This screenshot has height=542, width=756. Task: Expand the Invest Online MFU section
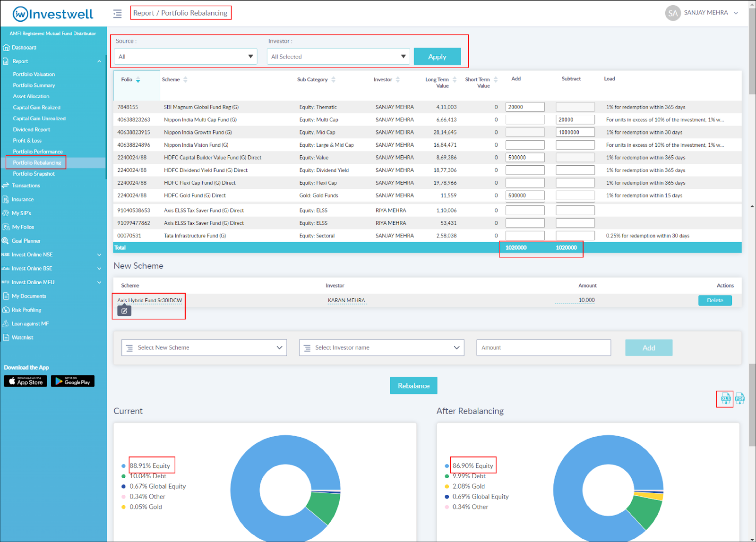click(x=99, y=282)
